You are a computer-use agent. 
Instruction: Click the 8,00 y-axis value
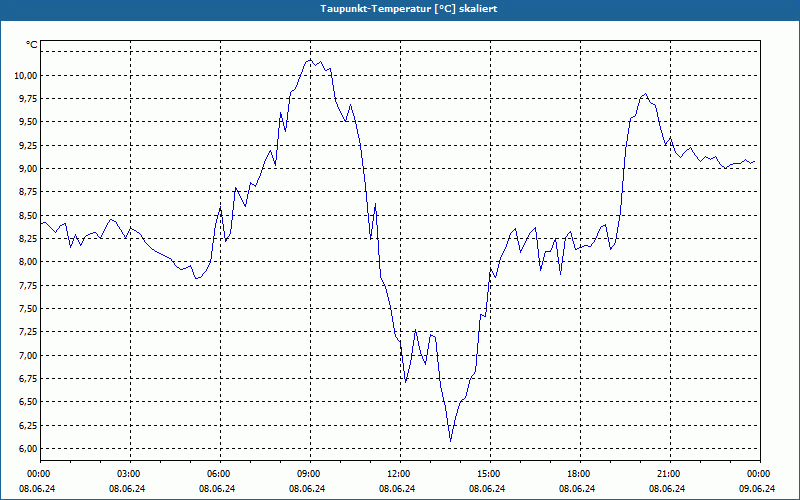point(27,262)
